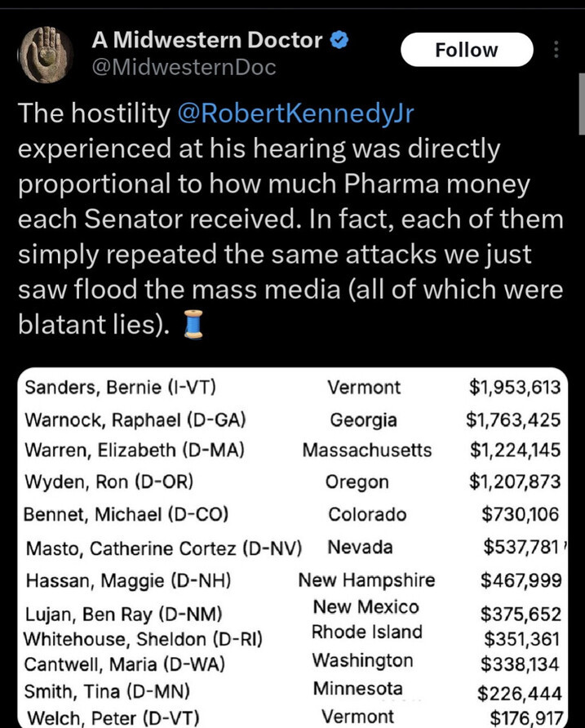This screenshot has width=585, height=728.
Task: Click the thread spool emoji
Action: (193, 324)
